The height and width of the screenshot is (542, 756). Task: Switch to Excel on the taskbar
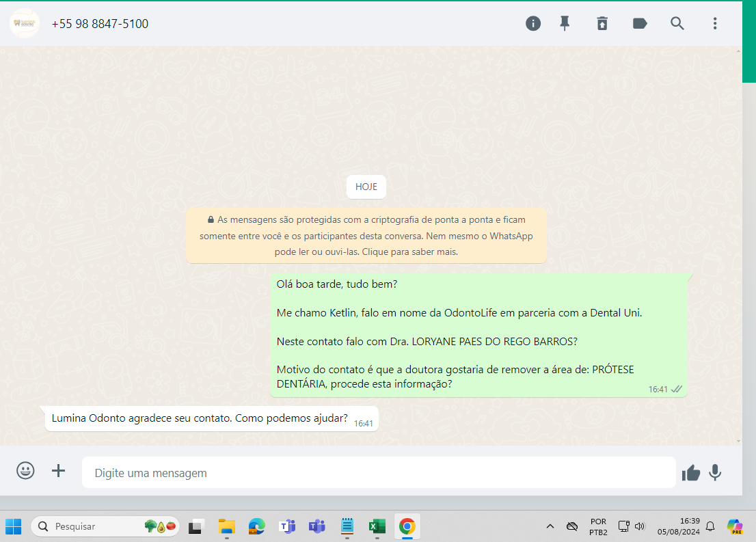click(377, 526)
